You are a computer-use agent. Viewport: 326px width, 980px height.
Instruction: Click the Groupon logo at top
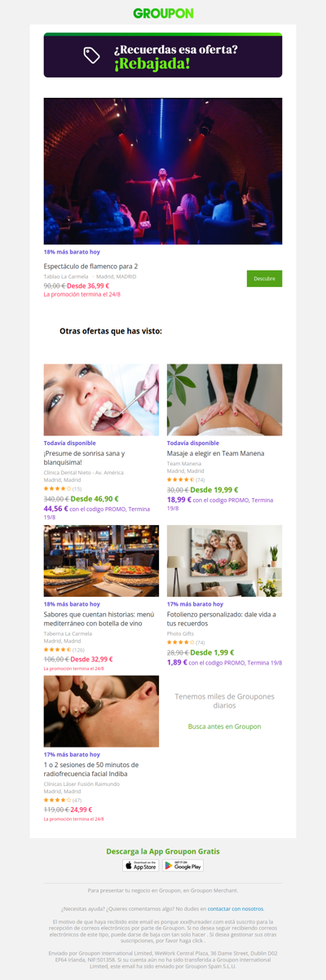(x=163, y=14)
